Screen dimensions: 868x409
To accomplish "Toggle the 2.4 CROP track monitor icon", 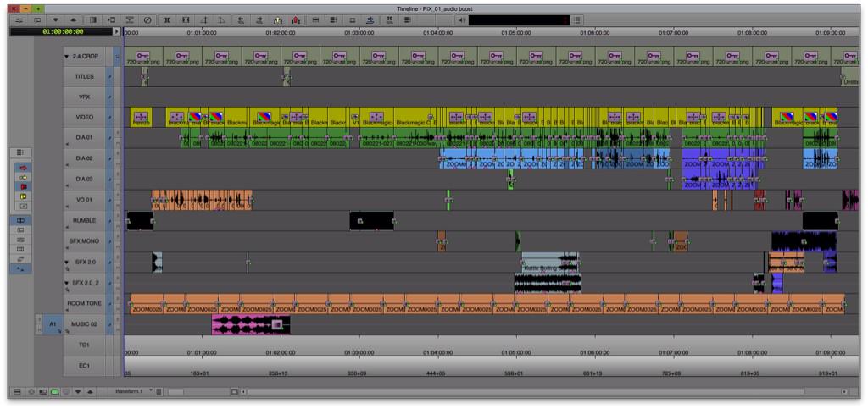I will tap(117, 56).
